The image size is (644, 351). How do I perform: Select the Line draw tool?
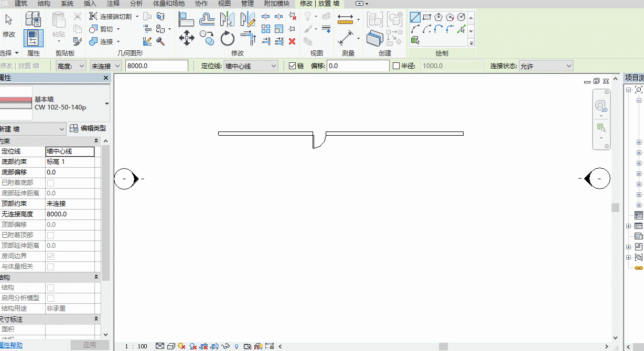(415, 17)
